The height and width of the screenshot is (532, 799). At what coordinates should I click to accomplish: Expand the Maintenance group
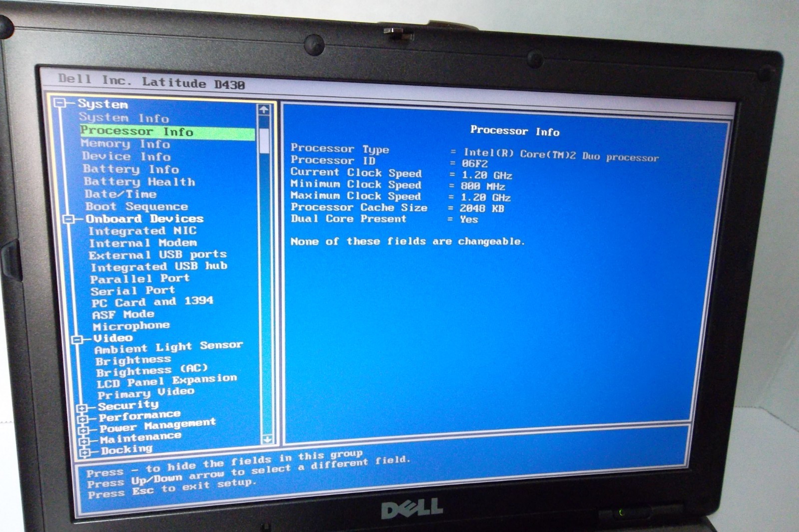pos(84,442)
